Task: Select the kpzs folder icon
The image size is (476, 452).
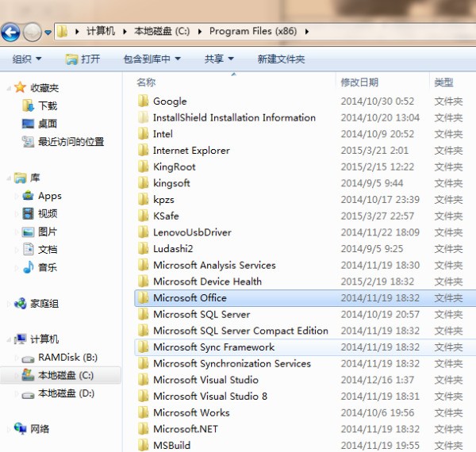Action: (143, 199)
